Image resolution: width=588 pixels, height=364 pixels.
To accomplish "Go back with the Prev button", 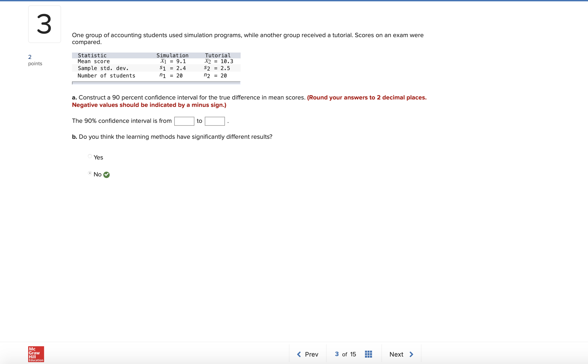I will pos(311,354).
